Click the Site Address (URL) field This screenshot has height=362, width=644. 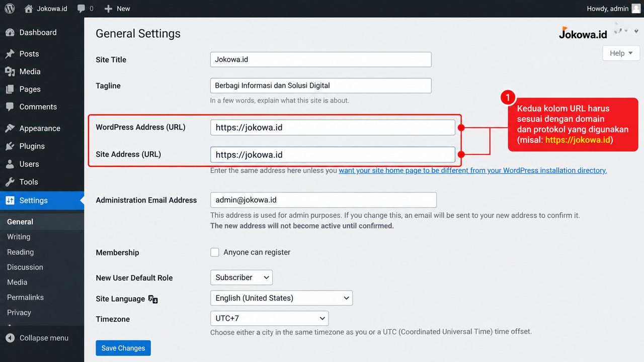tap(333, 154)
